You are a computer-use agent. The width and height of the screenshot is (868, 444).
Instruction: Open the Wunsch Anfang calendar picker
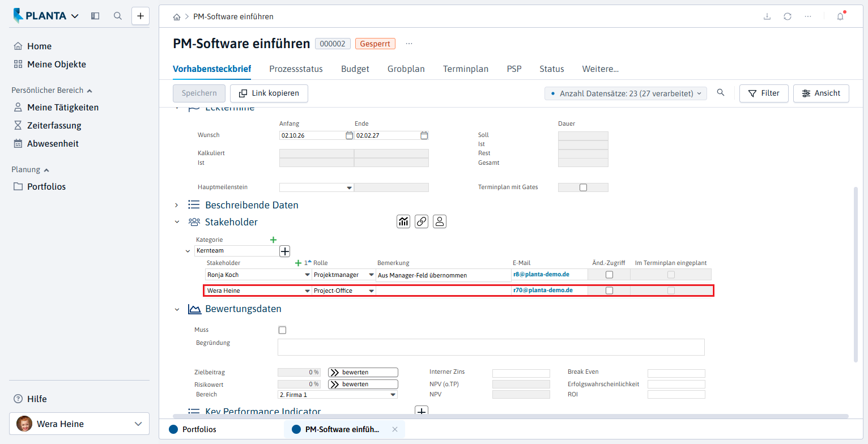coord(349,135)
